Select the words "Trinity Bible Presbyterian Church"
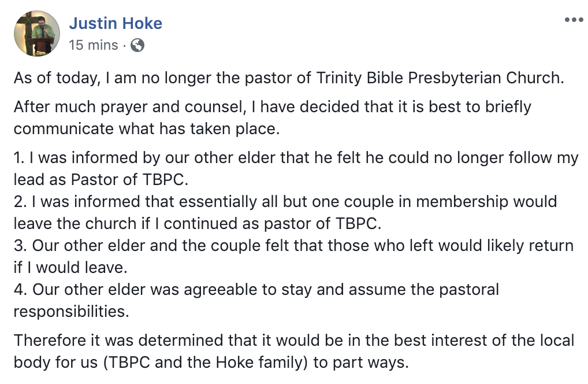Image resolution: width=588 pixels, height=384 pixels. coord(439,78)
